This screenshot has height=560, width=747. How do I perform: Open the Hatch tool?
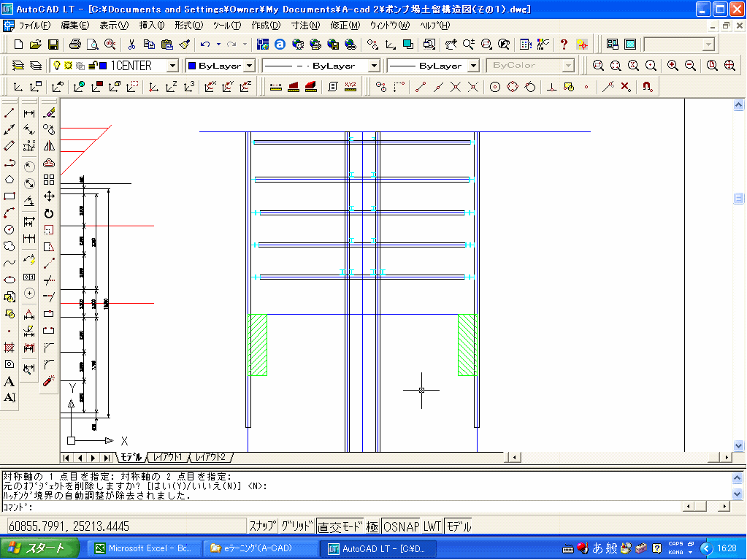click(9, 347)
